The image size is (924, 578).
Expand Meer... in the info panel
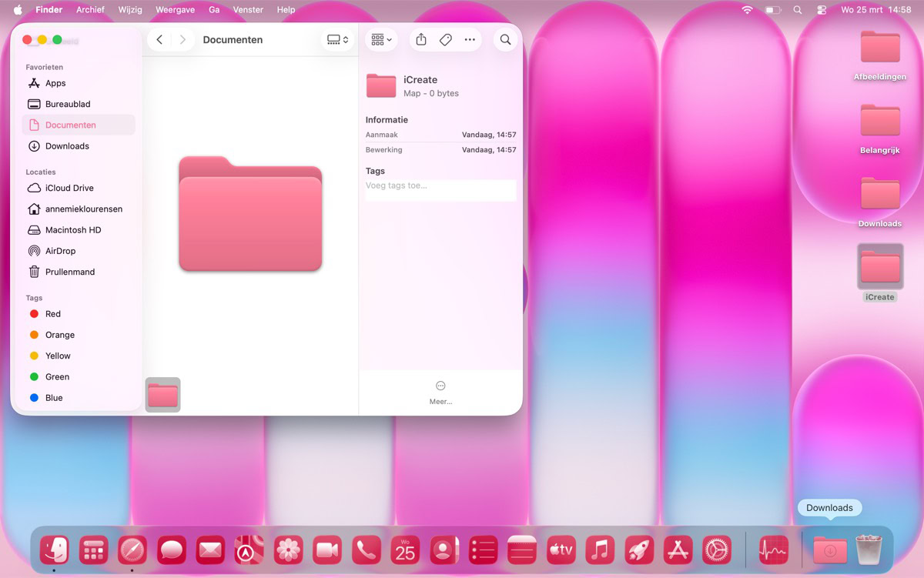pyautogui.click(x=440, y=393)
